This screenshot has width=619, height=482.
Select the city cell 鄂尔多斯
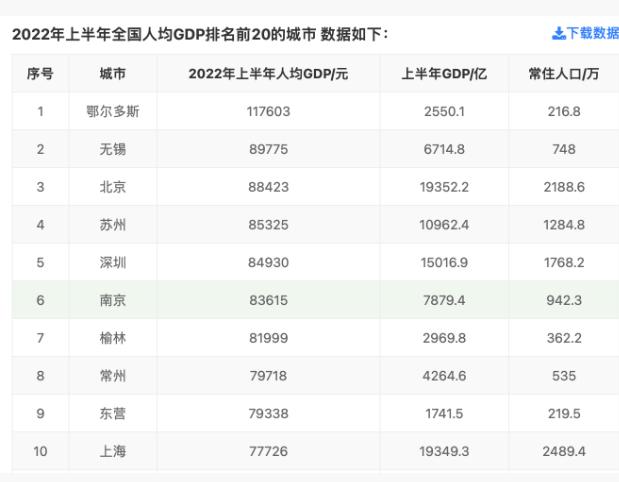[x=113, y=111]
